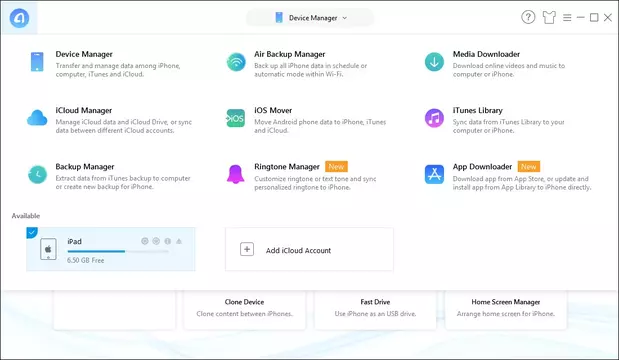Open the Air Backup Manager Wi-Fi icon
Image resolution: width=619 pixels, height=360 pixels.
pos(236,62)
